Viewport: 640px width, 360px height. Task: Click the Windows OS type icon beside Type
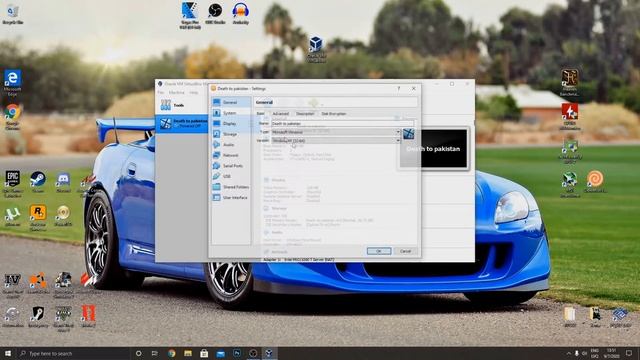pos(408,134)
